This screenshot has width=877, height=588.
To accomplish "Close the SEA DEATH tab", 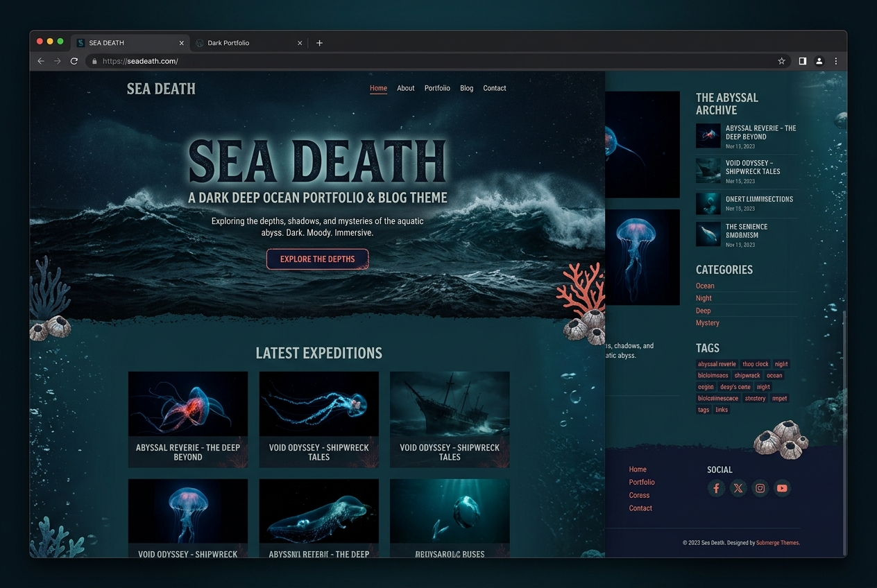I will coord(182,43).
